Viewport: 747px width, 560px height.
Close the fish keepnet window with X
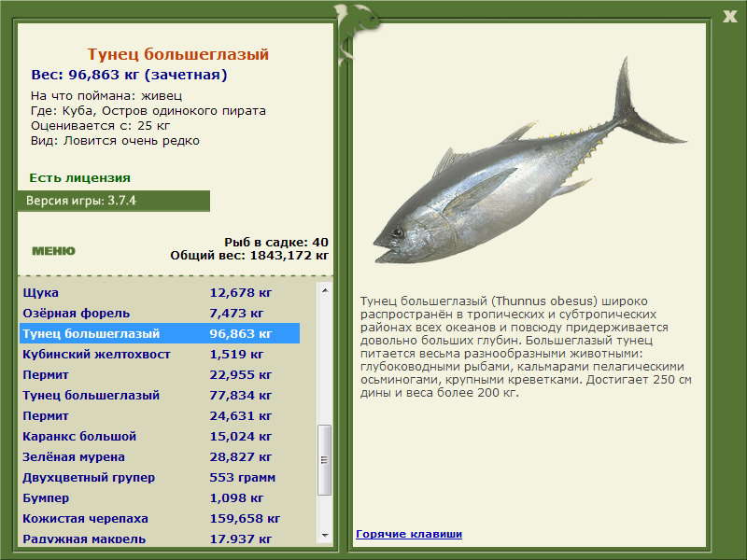[729, 17]
